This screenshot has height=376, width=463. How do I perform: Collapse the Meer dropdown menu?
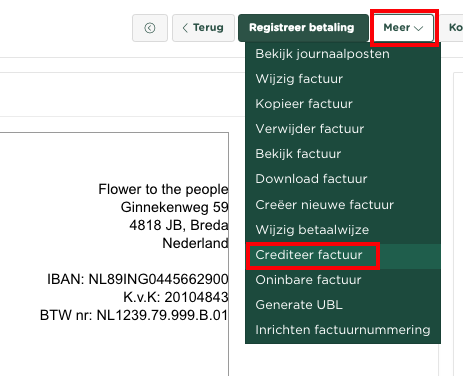coord(404,28)
